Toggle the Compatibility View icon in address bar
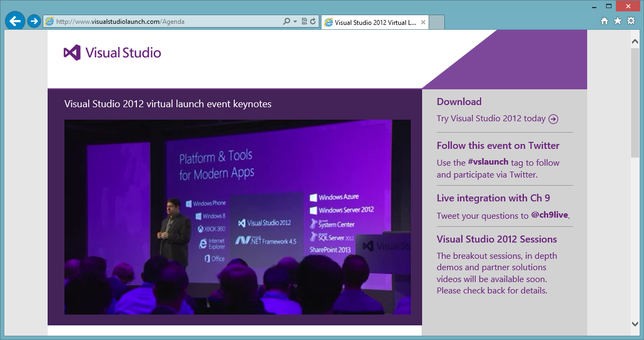This screenshot has height=340, width=644. [304, 22]
